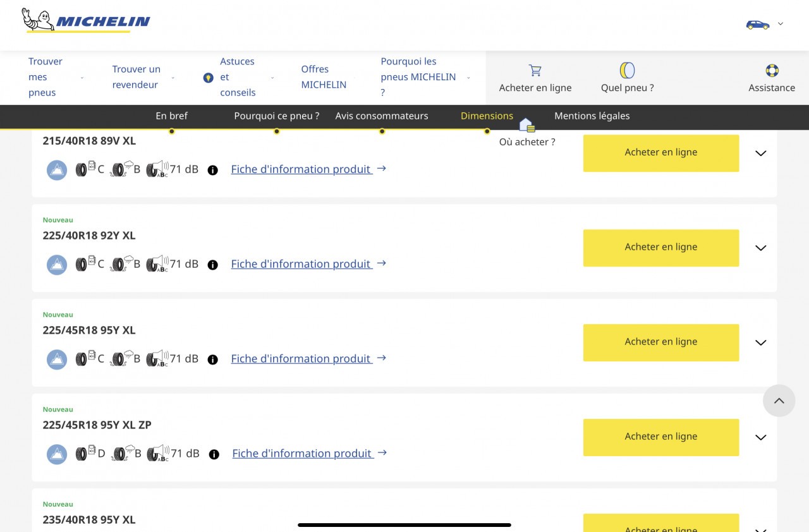Click fuel efficiency icon on 225/40R18 row
Screen dimensions: 809x532
point(86,263)
